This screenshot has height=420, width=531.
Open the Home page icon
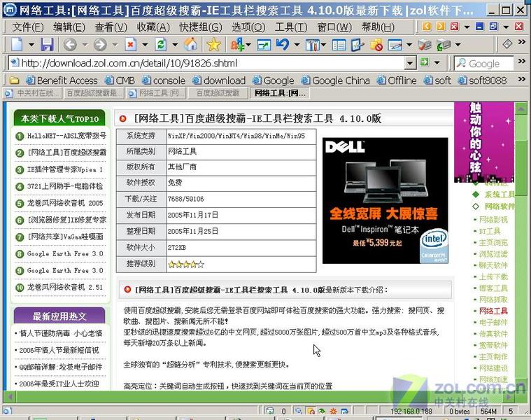191,44
